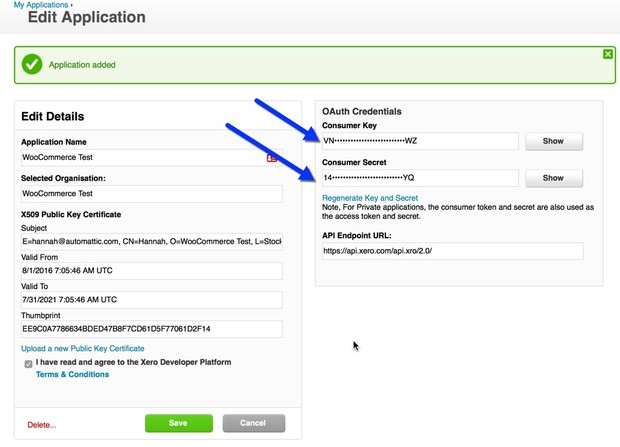Click the certificate Subject field
This screenshot has height=447, width=620.
click(x=152, y=242)
